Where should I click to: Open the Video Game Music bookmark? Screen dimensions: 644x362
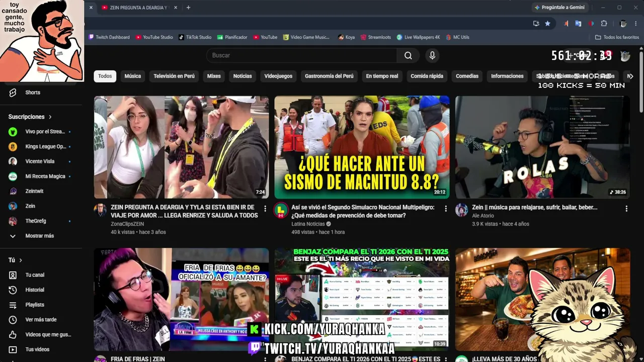coord(306,37)
